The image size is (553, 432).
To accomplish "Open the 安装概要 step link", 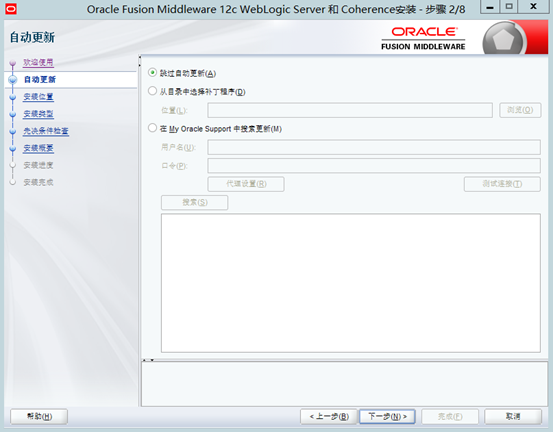I will click(x=38, y=148).
